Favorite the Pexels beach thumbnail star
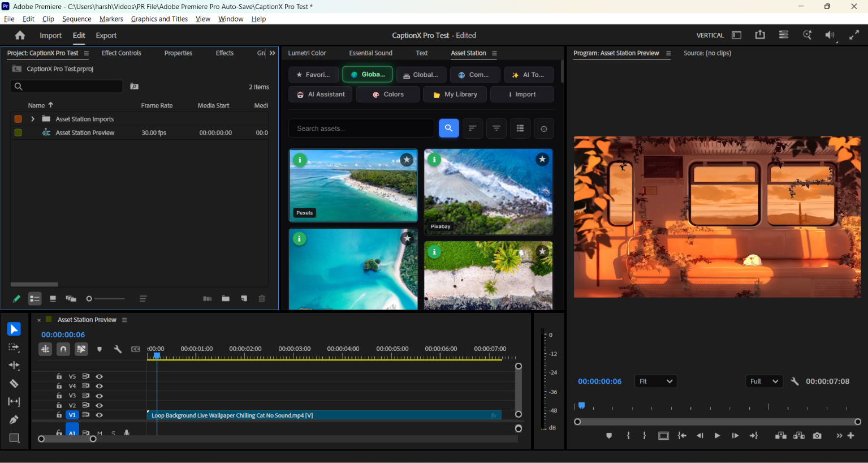This screenshot has height=463, width=868. 407,160
